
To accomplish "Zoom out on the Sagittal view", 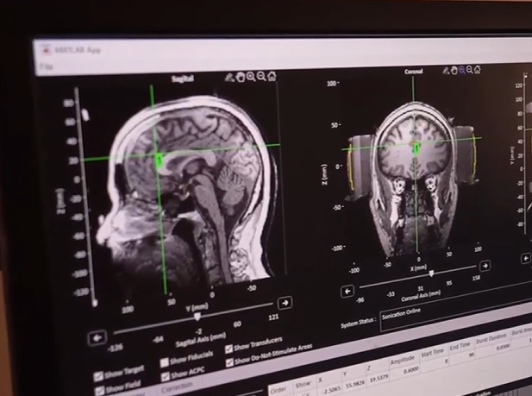I will click(261, 76).
